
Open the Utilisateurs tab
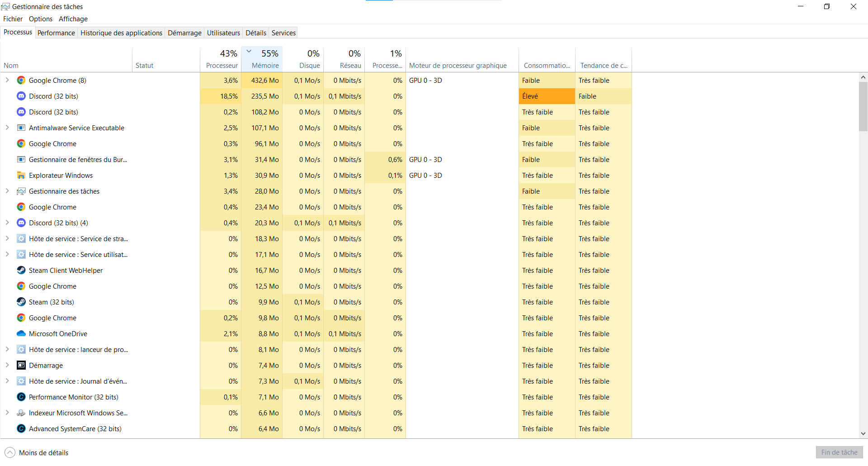pos(223,33)
